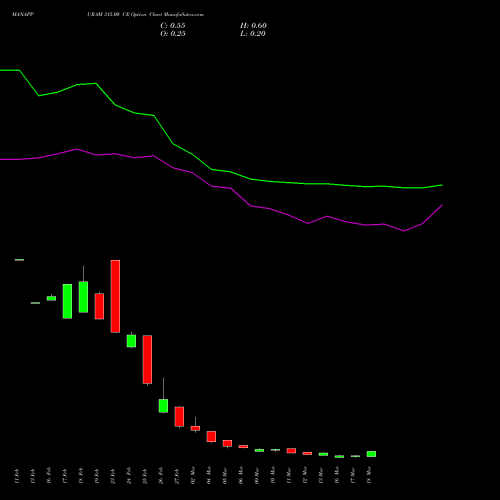Screen dimensions: 500x500
Task: Click the large red candlestick for 23 Feb
Action: [x=115, y=296]
